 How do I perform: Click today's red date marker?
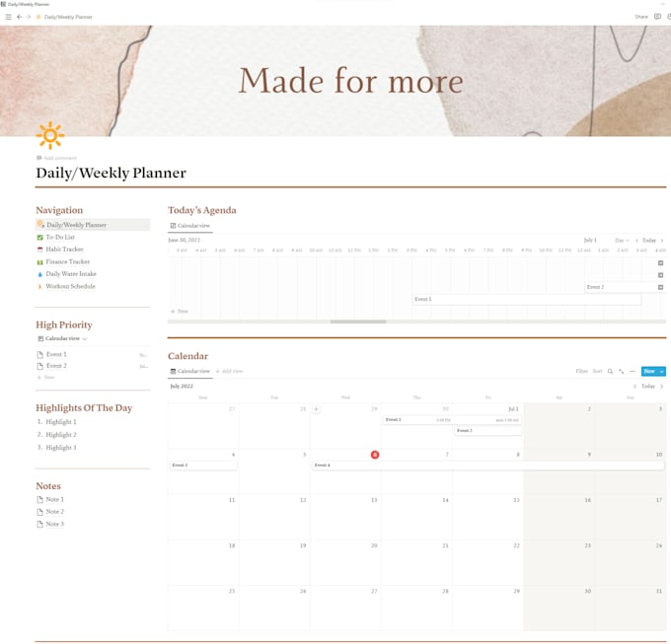(374, 455)
